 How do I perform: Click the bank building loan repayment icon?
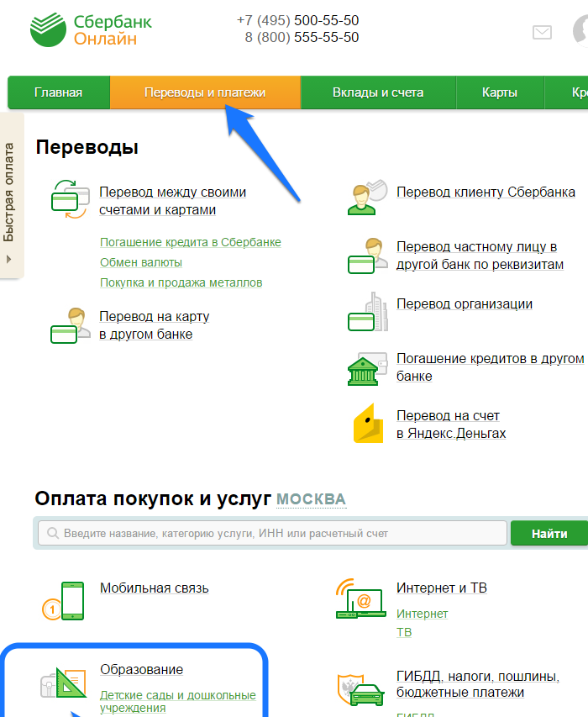367,368
